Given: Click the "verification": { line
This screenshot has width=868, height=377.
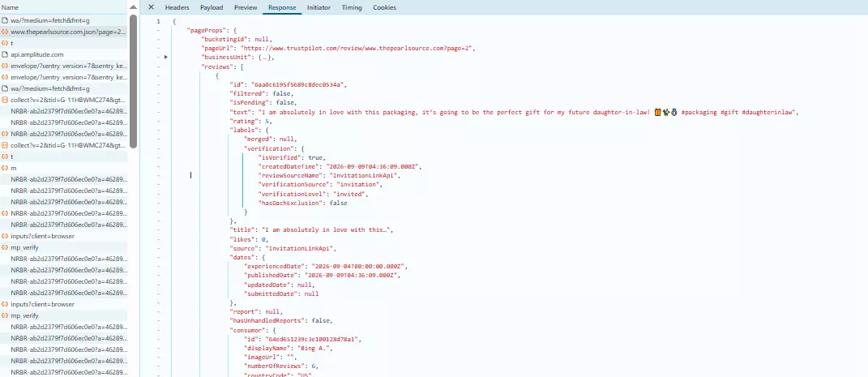Looking at the screenshot, I should (275, 148).
